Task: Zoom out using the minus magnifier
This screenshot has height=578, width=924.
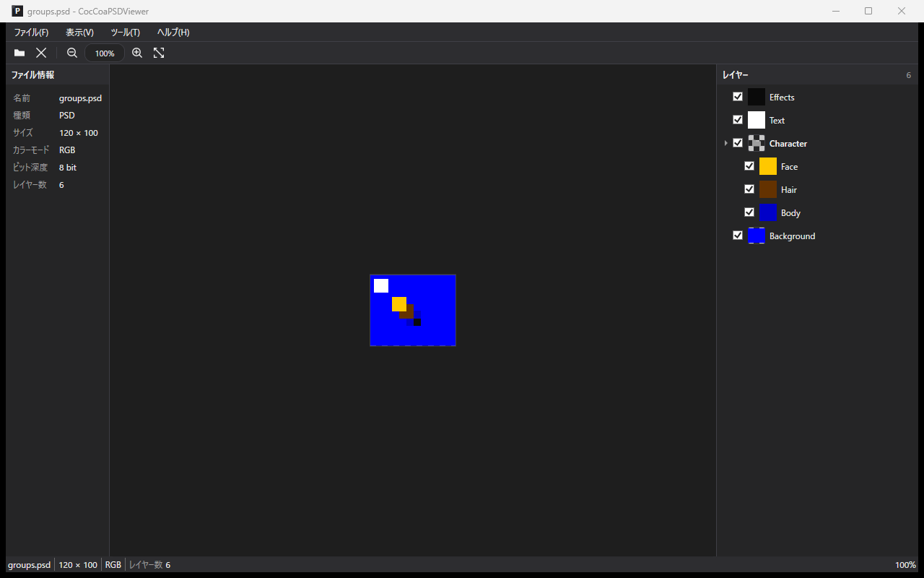Action: 72,53
